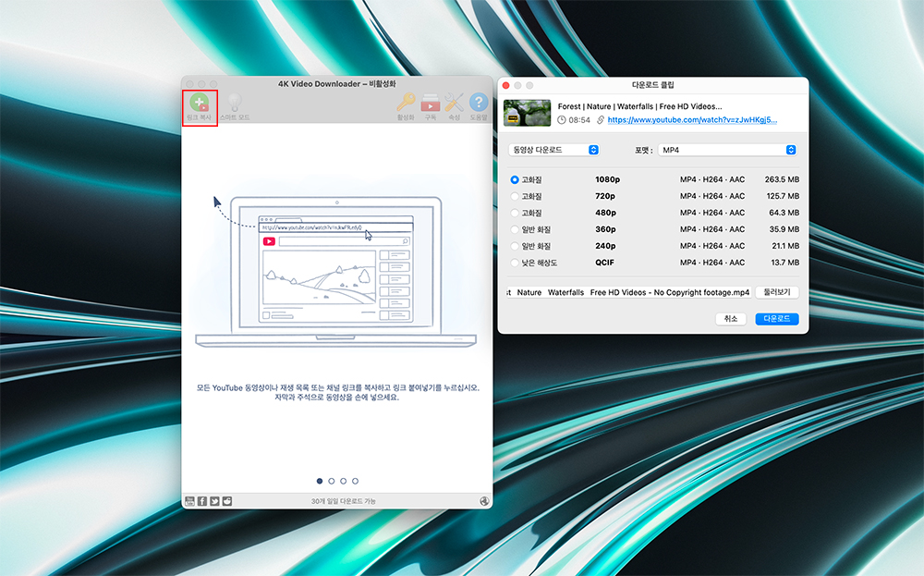Click the 1080p resolution label
Viewport: 924px width, 576px height.
(x=608, y=179)
